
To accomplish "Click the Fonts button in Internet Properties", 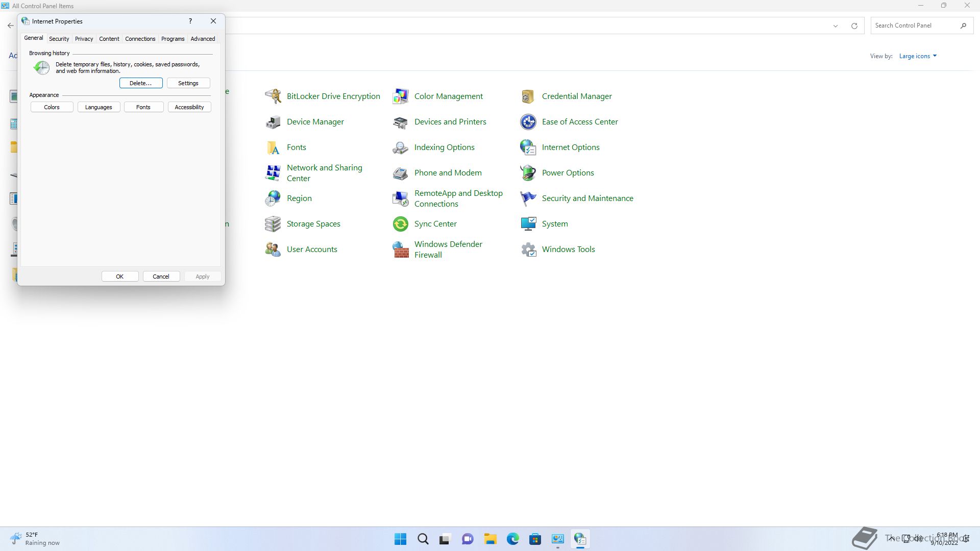I will (143, 107).
